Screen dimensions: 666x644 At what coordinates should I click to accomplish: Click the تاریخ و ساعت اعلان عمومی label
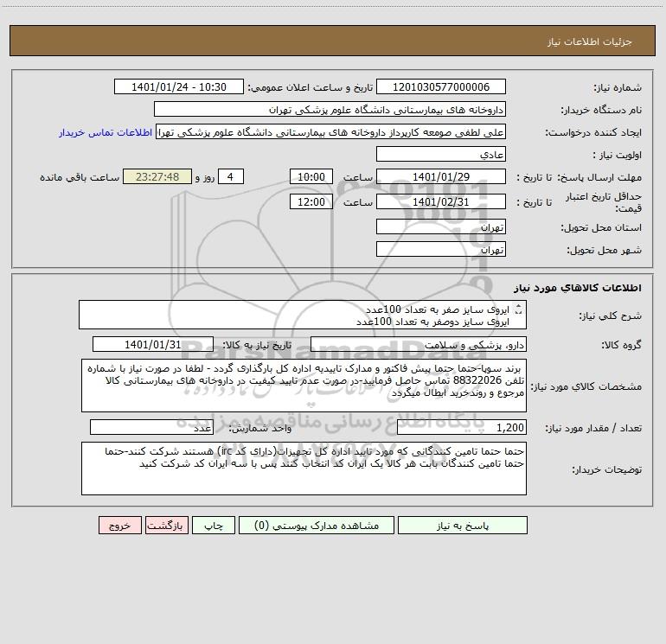[310, 87]
